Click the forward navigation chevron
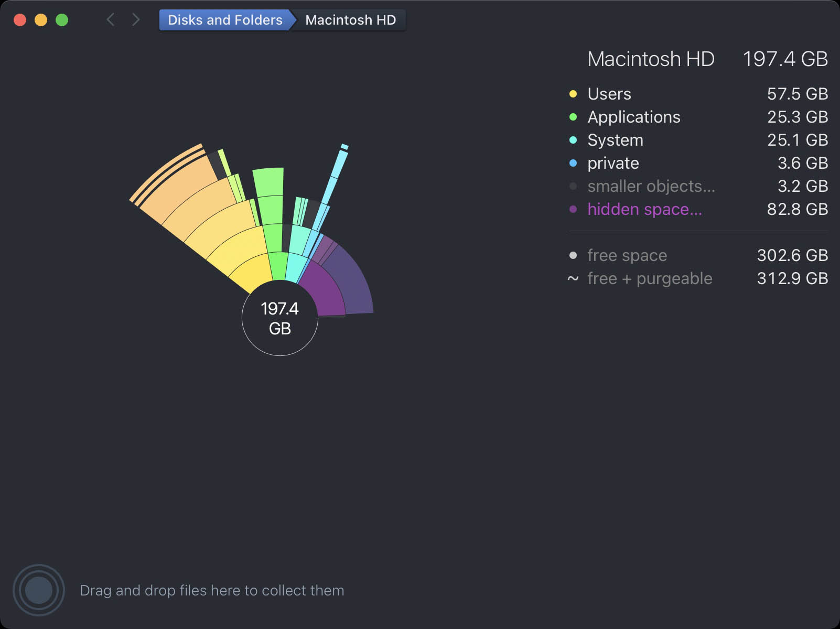Image resolution: width=840 pixels, height=629 pixels. pos(136,20)
